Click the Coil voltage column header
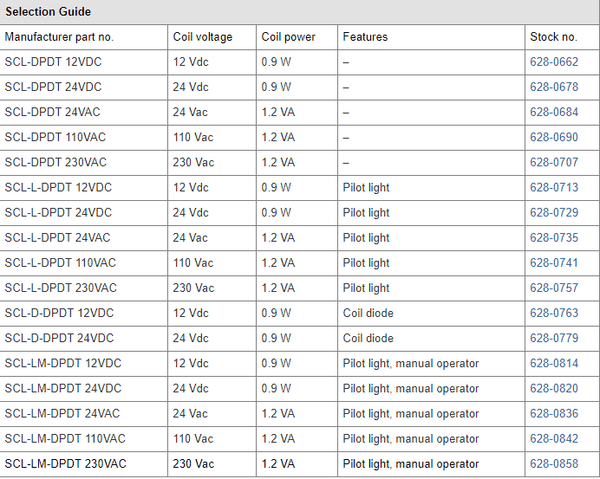Image resolution: width=600 pixels, height=479 pixels. [x=202, y=37]
